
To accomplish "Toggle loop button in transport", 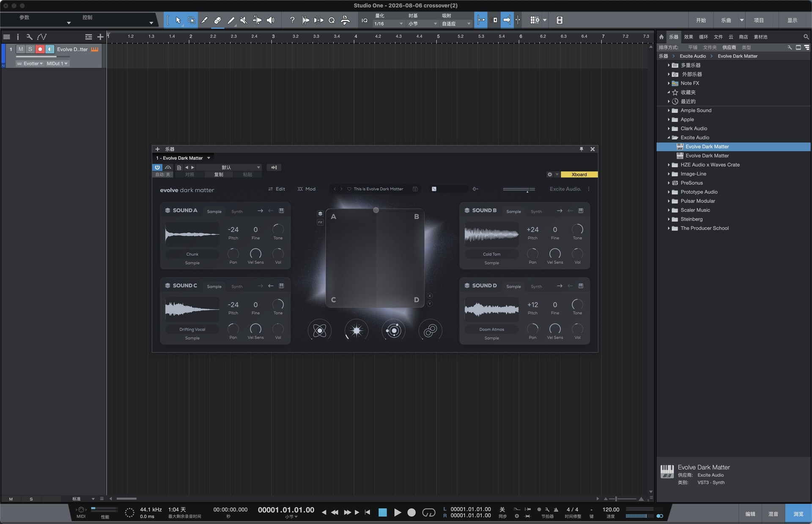I will tap(429, 513).
